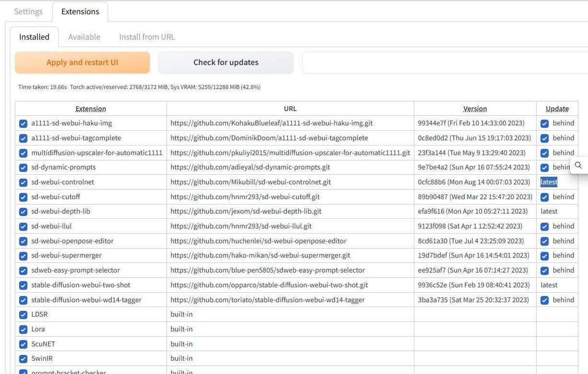This screenshot has height=374, width=588.
Task: Switch to the Settings tab
Action: 28,12
